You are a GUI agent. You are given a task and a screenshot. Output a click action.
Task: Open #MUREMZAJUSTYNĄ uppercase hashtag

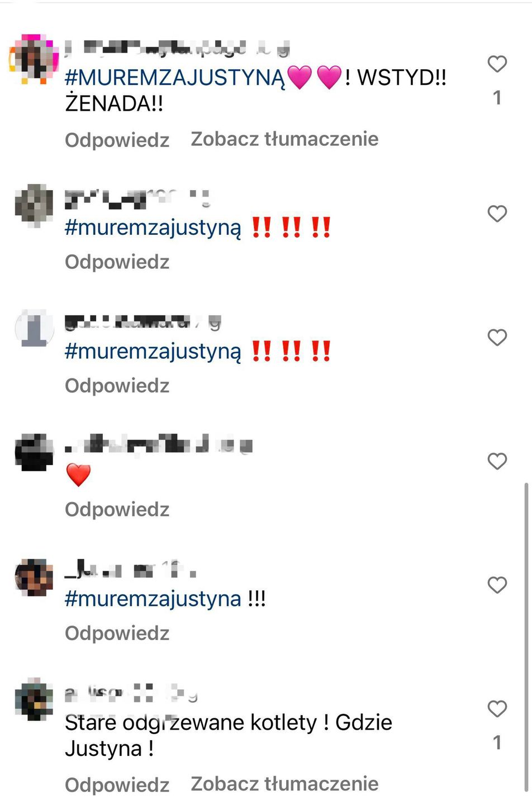click(x=175, y=78)
